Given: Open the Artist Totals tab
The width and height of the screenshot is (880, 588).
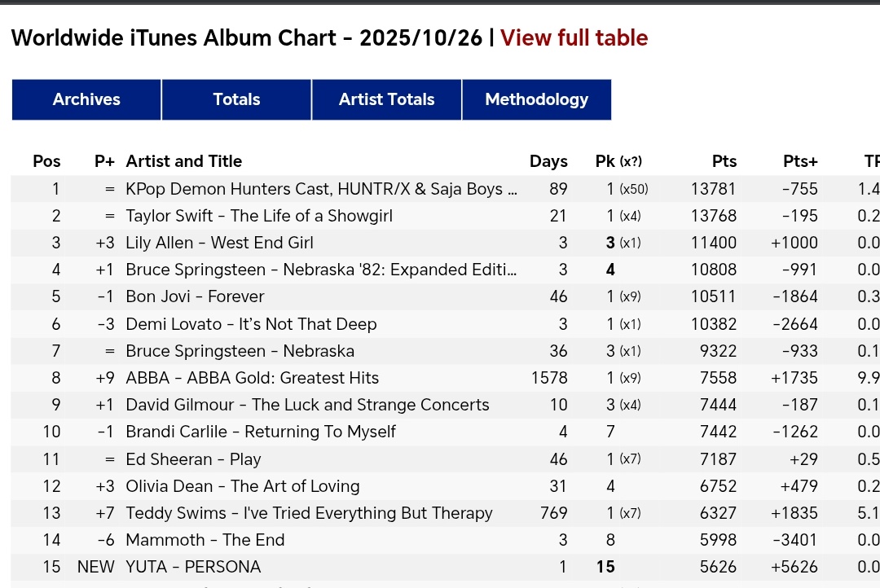Looking at the screenshot, I should [x=387, y=100].
